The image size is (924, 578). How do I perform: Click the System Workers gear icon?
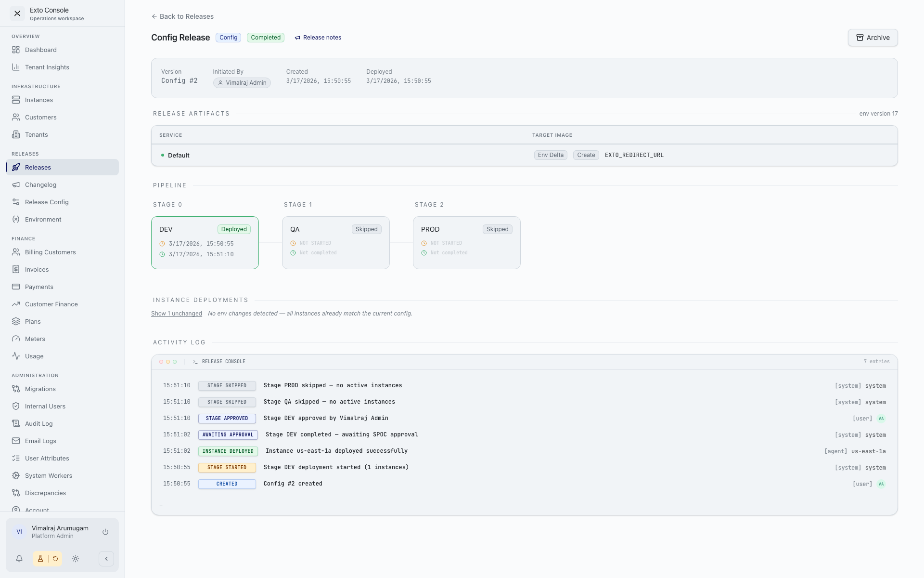click(16, 476)
